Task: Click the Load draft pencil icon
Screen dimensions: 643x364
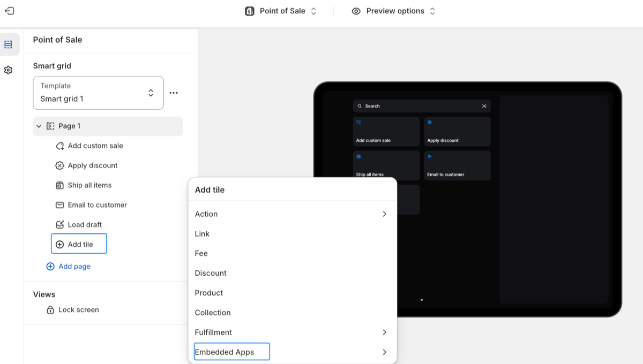Action: 60,225
